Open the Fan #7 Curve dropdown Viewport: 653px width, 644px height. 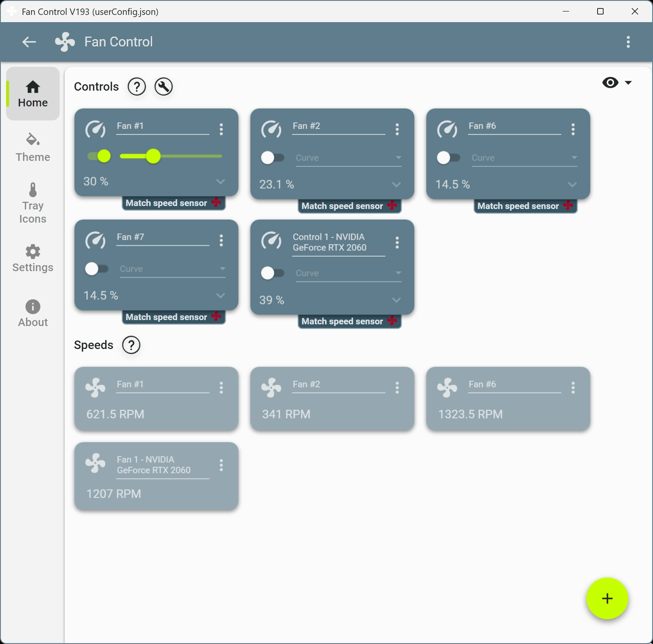pos(173,269)
